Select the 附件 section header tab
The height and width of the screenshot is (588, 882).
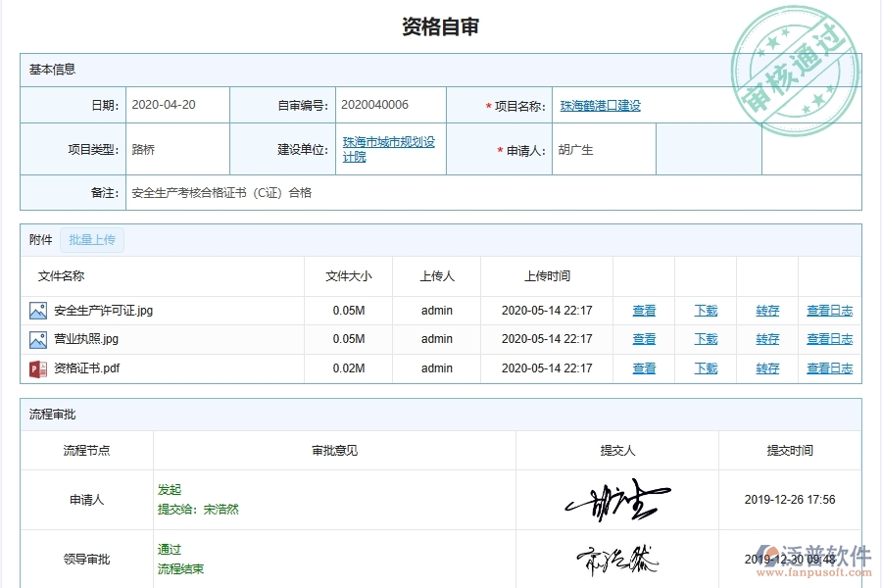pyautogui.click(x=39, y=239)
